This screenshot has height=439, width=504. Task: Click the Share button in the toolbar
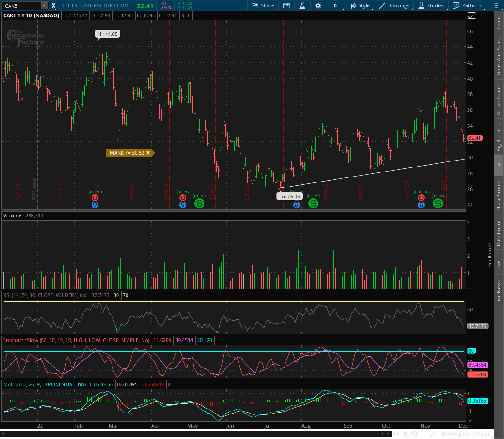263,5
